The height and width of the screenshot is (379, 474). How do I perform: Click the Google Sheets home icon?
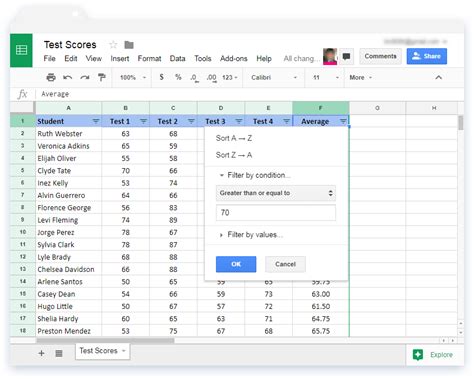(x=21, y=50)
